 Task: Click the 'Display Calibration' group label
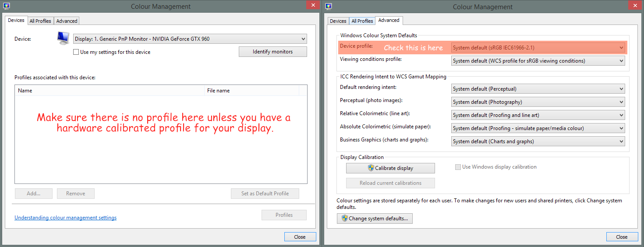pos(362,157)
